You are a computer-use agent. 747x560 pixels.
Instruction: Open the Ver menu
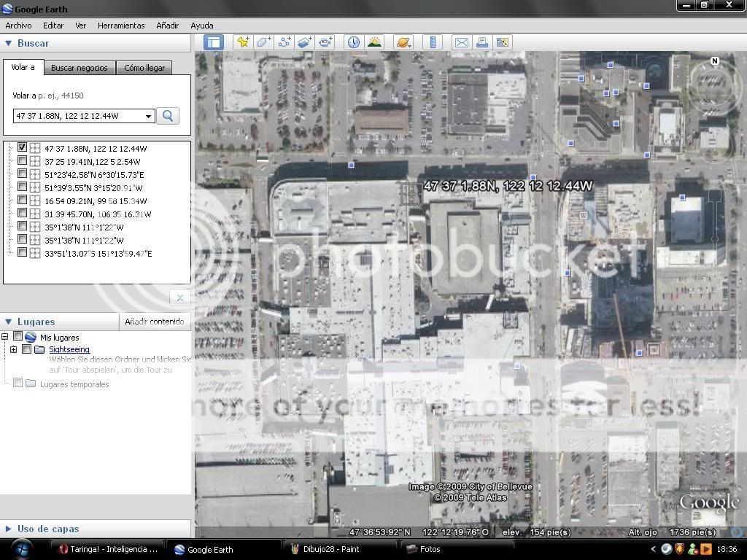(x=80, y=26)
